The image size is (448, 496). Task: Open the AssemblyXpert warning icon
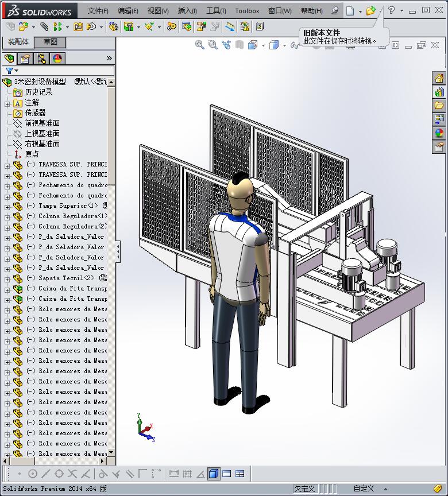click(x=245, y=26)
